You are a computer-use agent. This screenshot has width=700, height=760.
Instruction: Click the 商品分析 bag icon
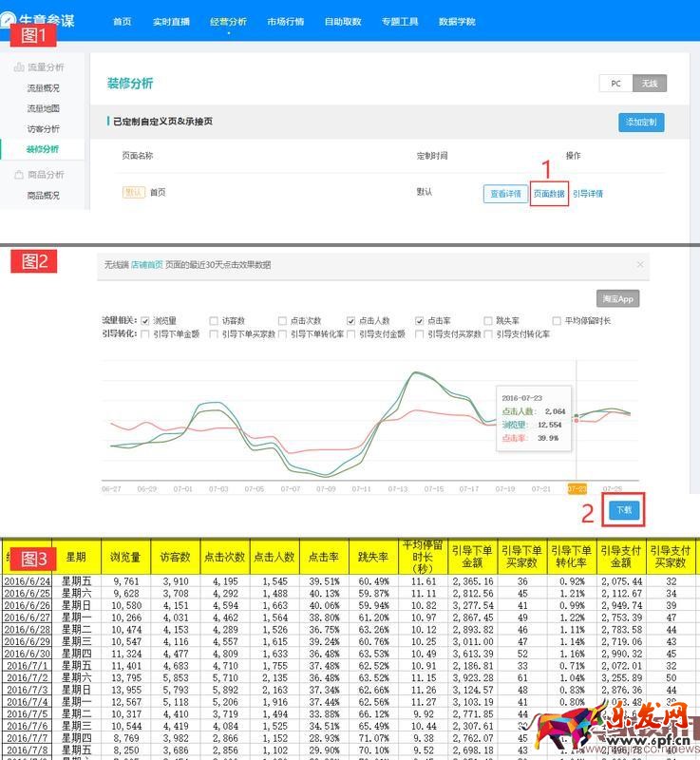tap(18, 175)
